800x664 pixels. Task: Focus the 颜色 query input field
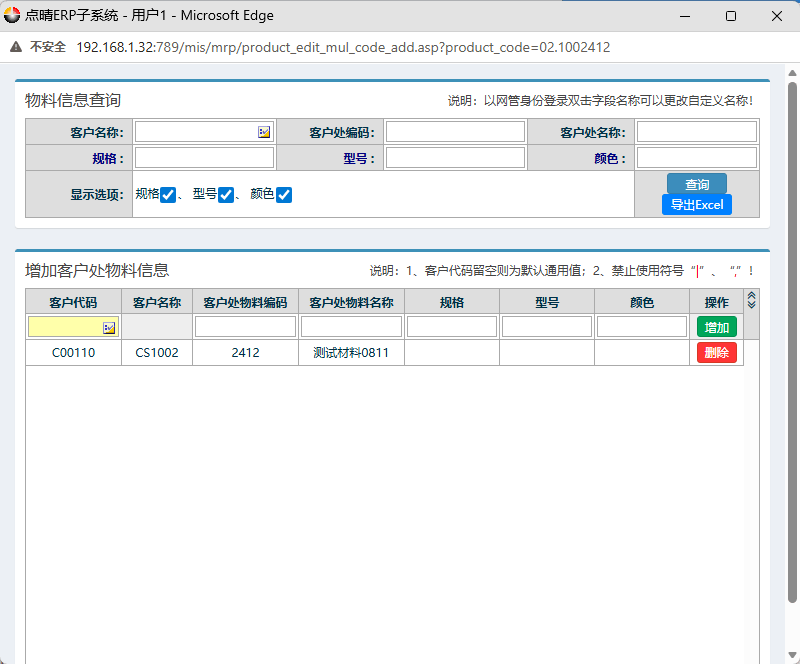[x=696, y=158]
